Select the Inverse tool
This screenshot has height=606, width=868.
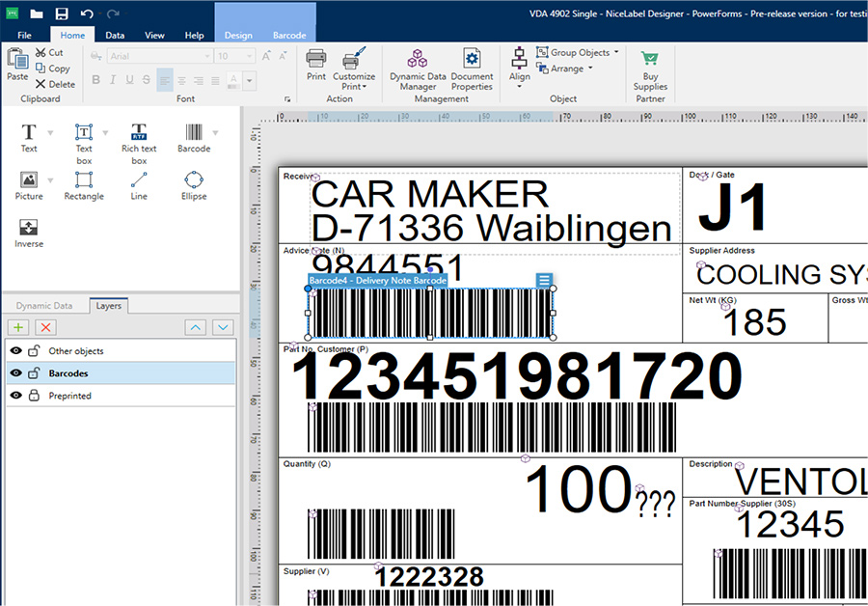[x=29, y=234]
